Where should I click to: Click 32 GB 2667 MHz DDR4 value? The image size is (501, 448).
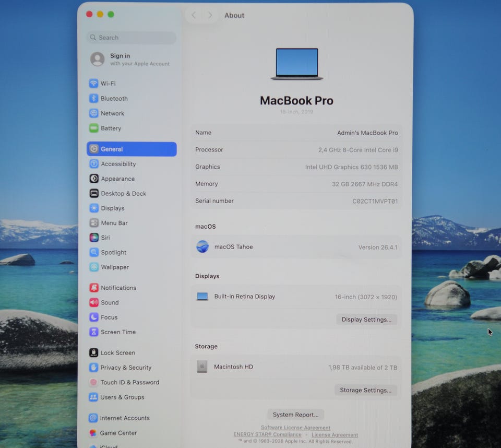365,184
